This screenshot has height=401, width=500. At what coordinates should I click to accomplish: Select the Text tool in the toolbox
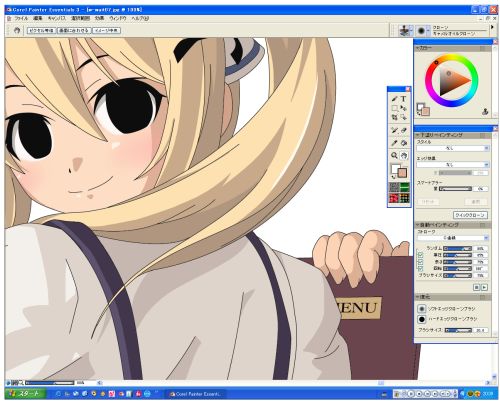coord(404,99)
